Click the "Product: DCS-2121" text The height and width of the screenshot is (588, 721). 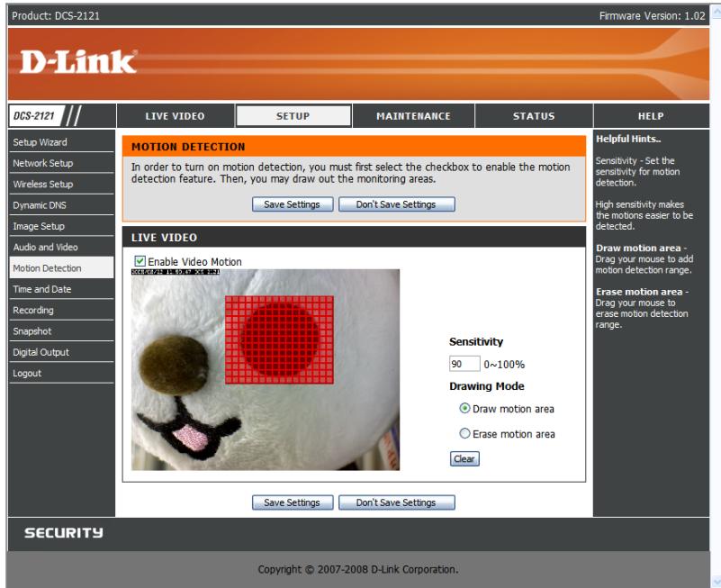(x=56, y=15)
